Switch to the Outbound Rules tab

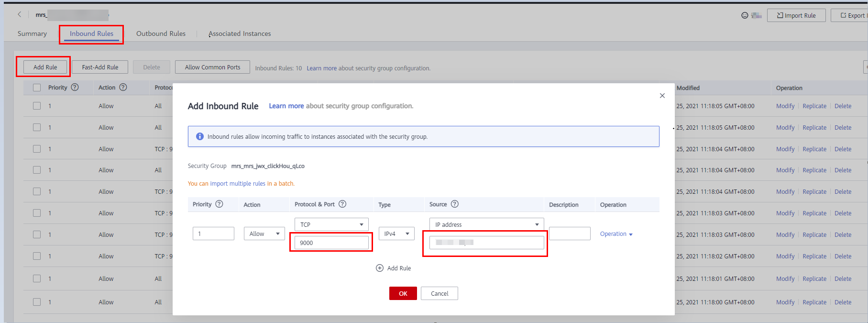click(x=161, y=33)
